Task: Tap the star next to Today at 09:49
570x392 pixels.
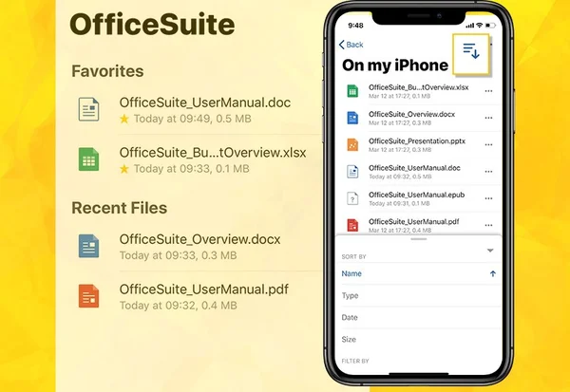Action: pos(124,119)
